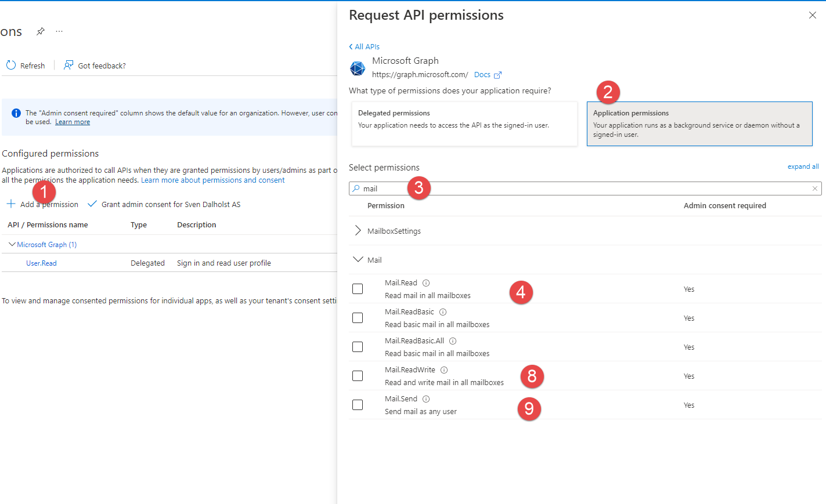Click 'Send mail as any user' text
This screenshot has width=826, height=504.
[x=421, y=412]
